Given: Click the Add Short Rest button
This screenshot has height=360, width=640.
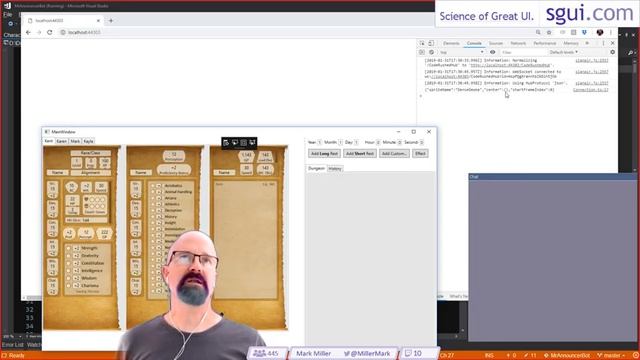Looking at the screenshot, I should [360, 153].
